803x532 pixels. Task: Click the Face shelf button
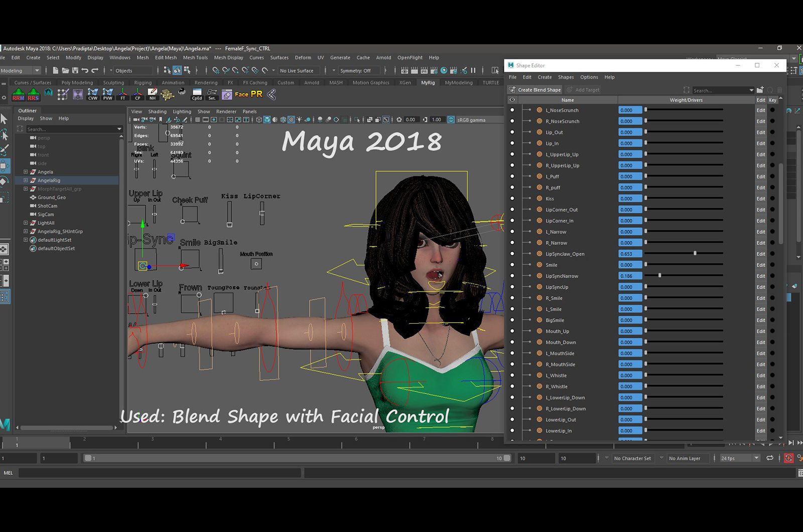(x=241, y=94)
